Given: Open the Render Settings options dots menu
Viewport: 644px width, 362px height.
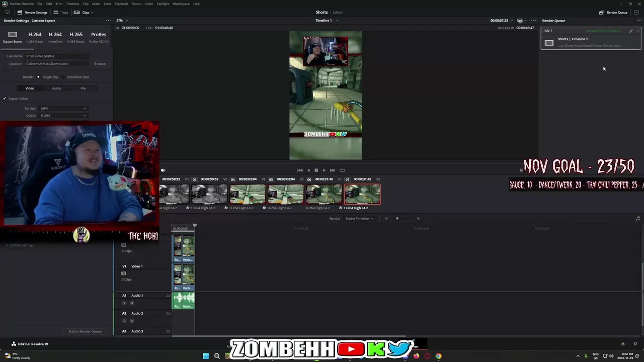Looking at the screenshot, I should (x=108, y=21).
